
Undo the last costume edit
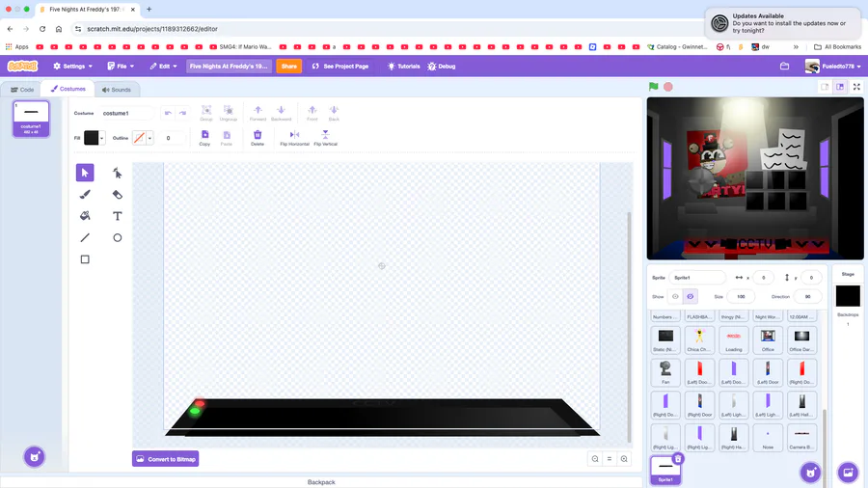coord(168,113)
